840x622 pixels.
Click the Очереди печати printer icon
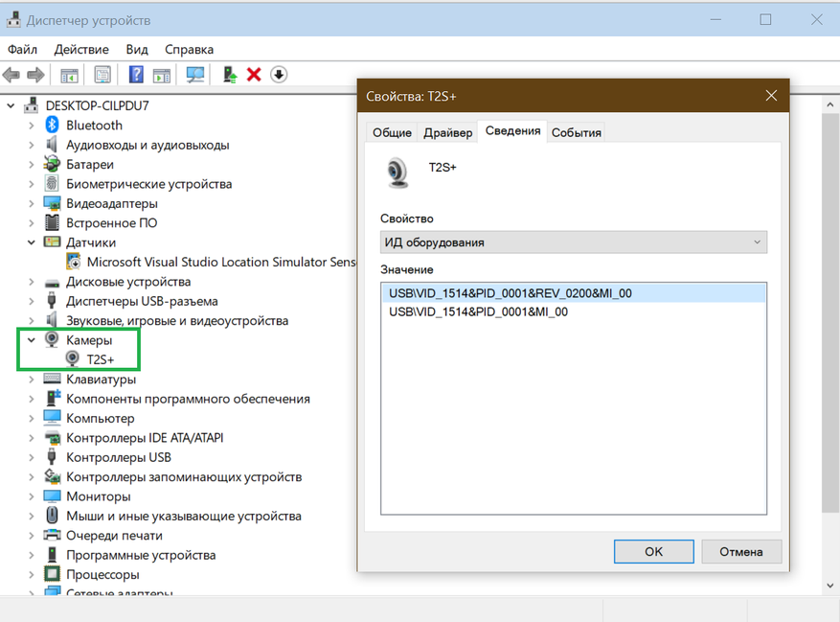pyautogui.click(x=52, y=535)
